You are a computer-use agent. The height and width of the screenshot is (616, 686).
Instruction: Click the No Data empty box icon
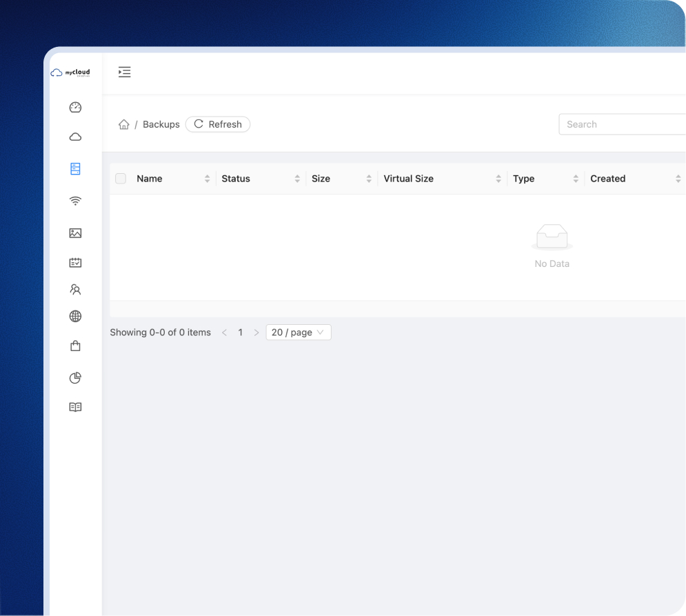click(552, 237)
